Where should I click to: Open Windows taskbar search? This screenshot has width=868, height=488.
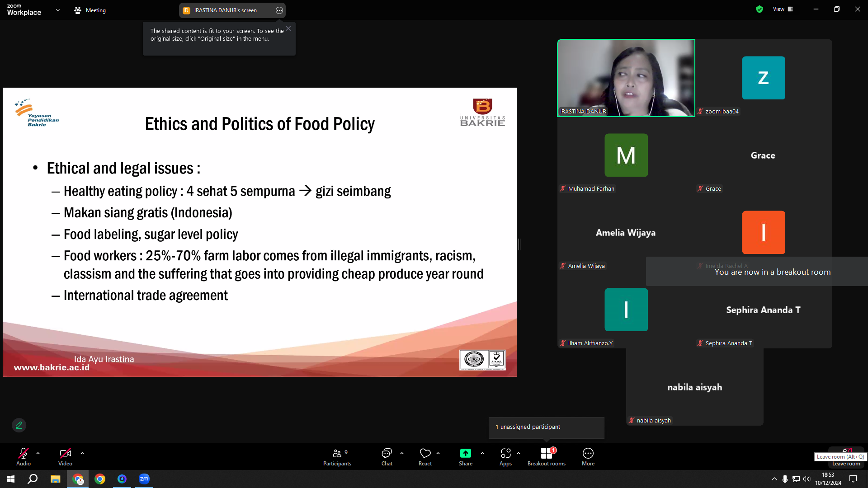click(x=33, y=479)
